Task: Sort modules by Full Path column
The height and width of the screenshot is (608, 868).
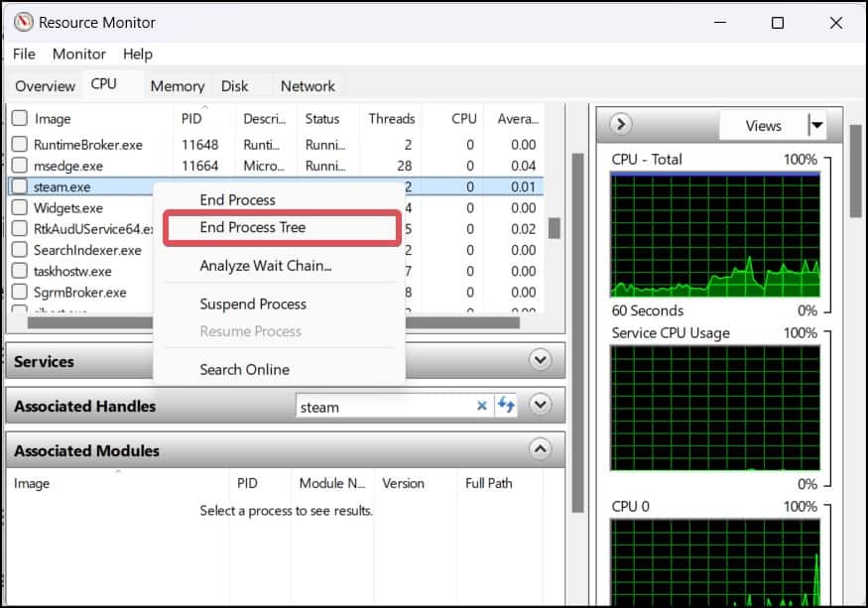Action: (x=489, y=483)
